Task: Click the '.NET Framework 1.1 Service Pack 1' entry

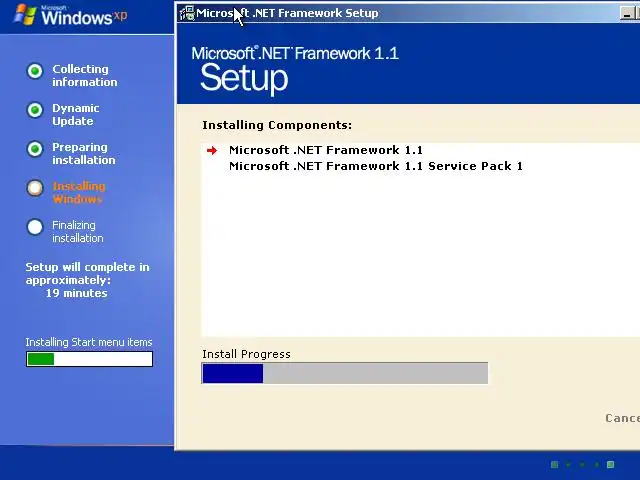Action: [376, 166]
